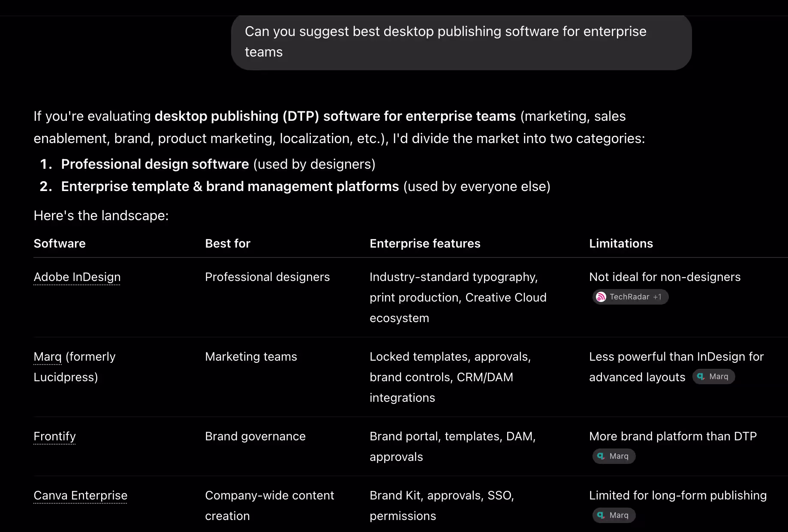The height and width of the screenshot is (532, 788).
Task: Open the Marq source chip in Canva Enterprise row
Action: pos(614,515)
